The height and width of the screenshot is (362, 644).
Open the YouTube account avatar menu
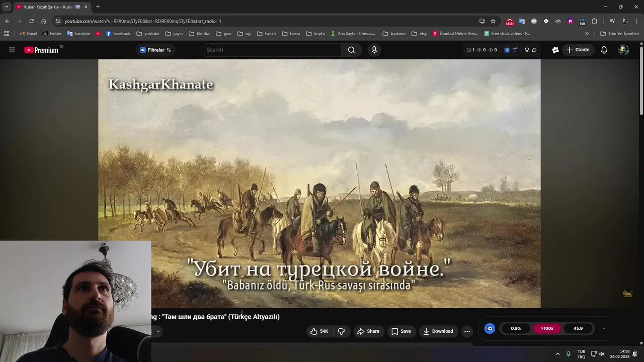(x=623, y=50)
